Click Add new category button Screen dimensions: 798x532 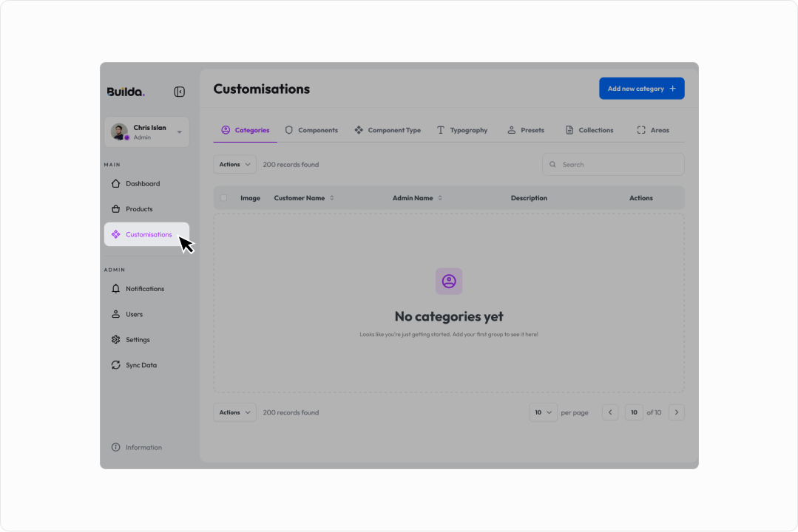point(642,89)
